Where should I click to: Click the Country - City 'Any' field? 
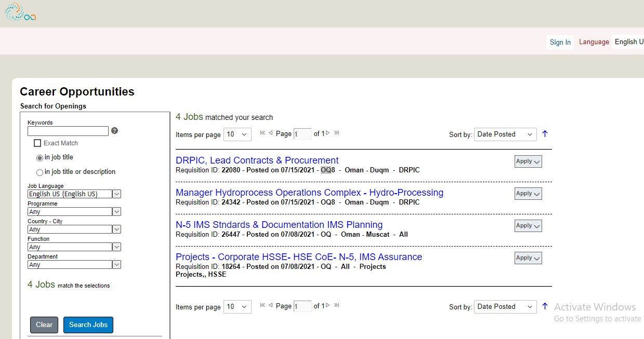click(x=70, y=229)
